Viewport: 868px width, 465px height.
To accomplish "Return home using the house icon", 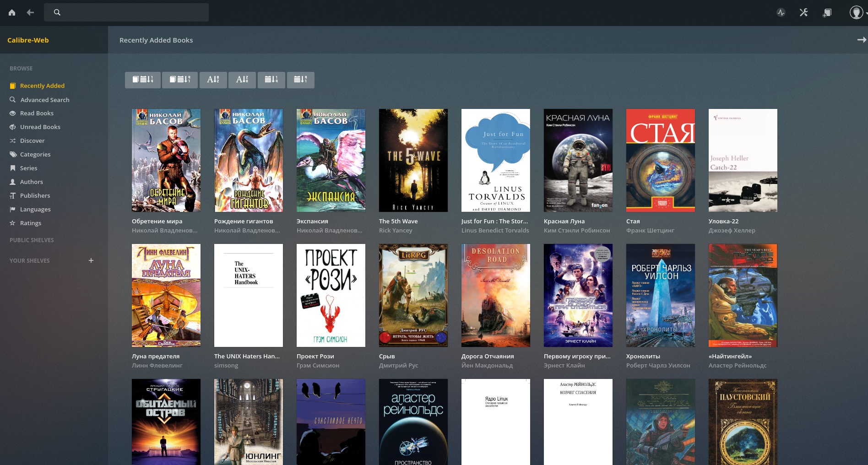I will 12,12.
